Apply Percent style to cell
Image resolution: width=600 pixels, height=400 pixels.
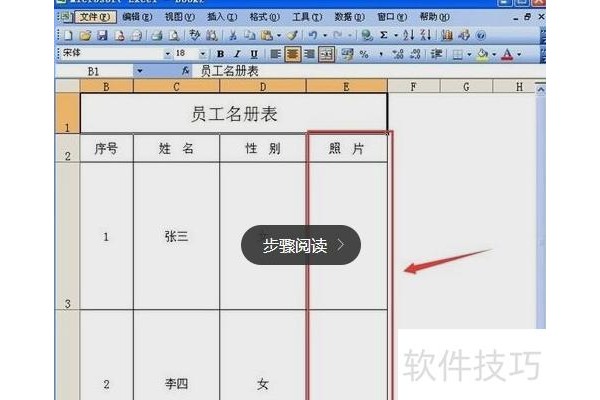pyautogui.click(x=364, y=54)
